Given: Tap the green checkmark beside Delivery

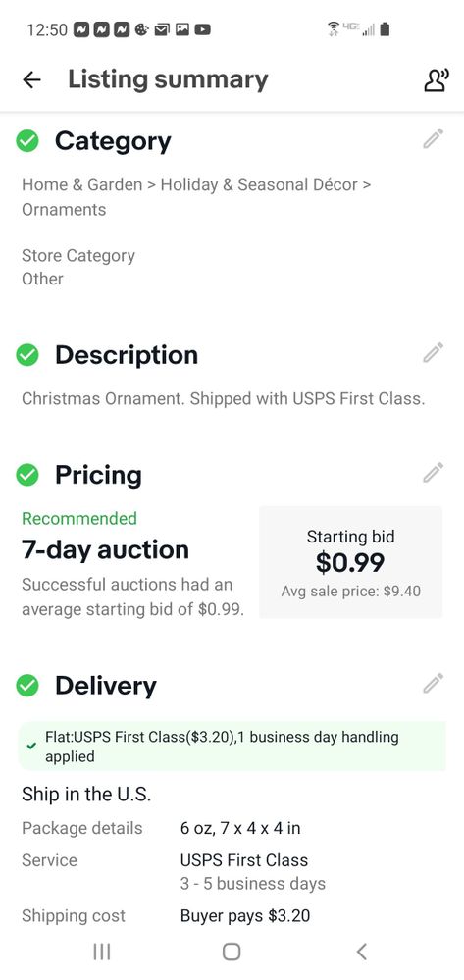Looking at the screenshot, I should 27,686.
